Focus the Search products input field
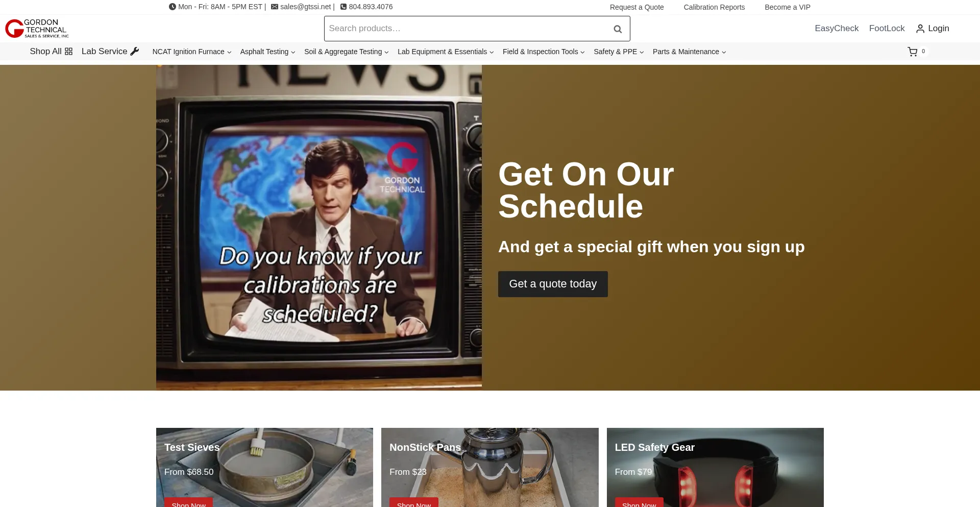This screenshot has width=980, height=507. pos(464,29)
